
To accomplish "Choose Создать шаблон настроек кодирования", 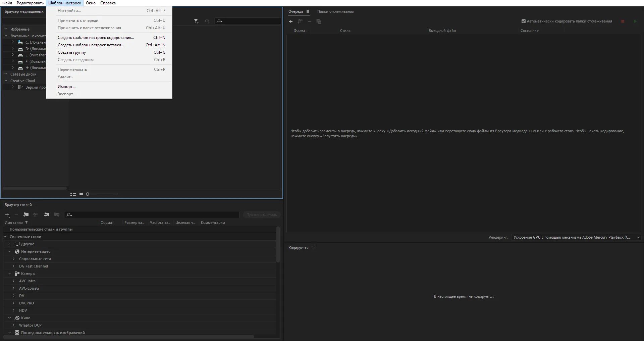I will tap(109, 38).
